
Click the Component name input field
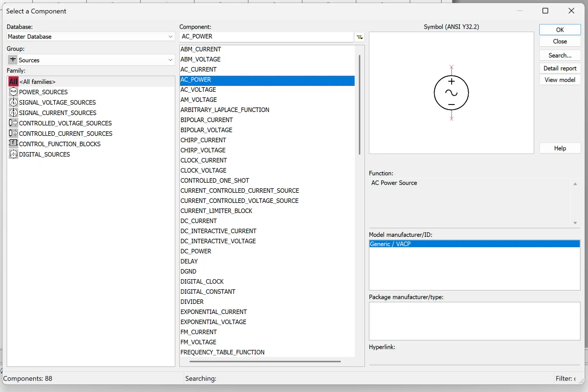266,37
